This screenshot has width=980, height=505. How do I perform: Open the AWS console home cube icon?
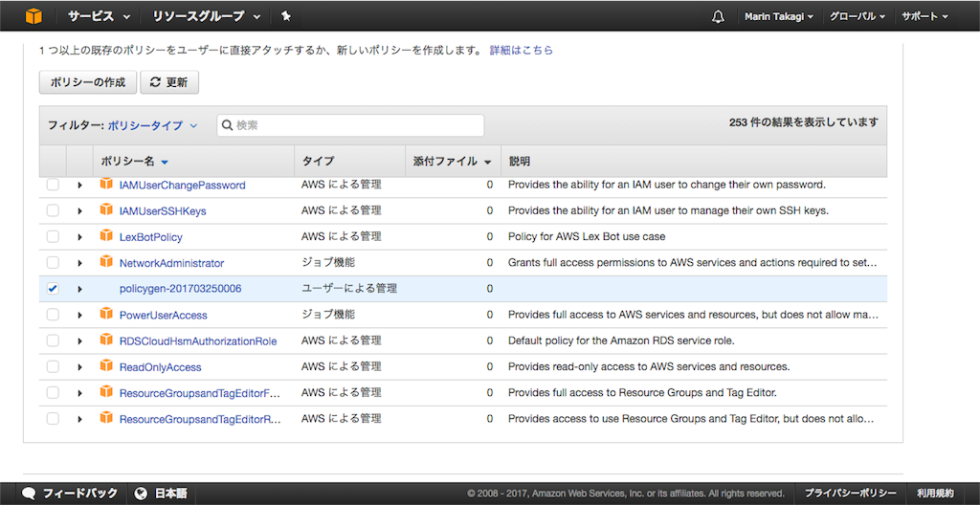point(33,16)
